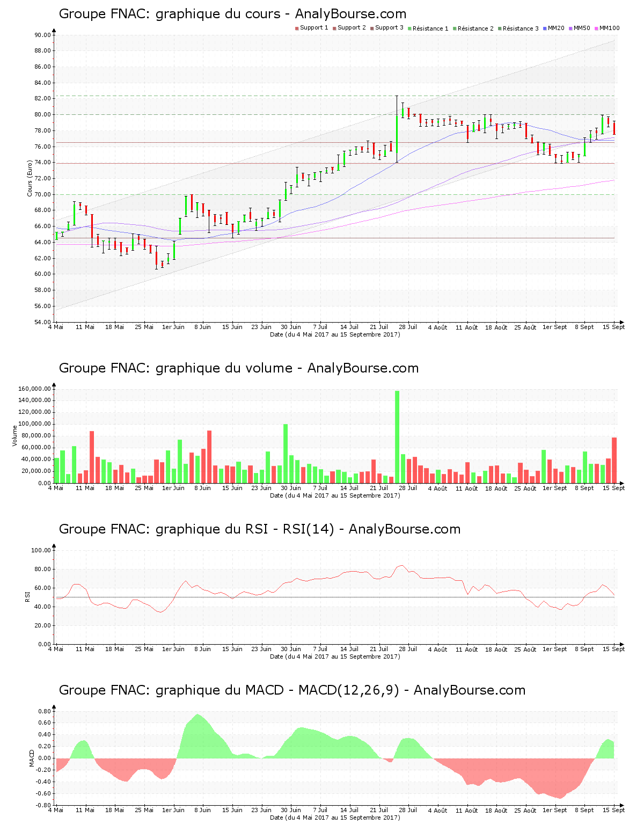Click '15 Sept' on the MACD chart date axis
This screenshot has width=644, height=832.
(x=614, y=810)
